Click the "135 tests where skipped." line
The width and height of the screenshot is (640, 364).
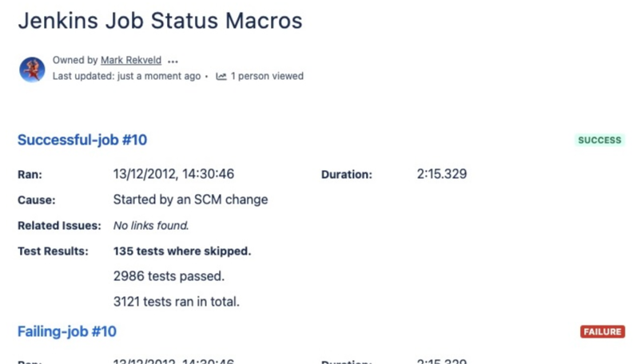pos(182,251)
